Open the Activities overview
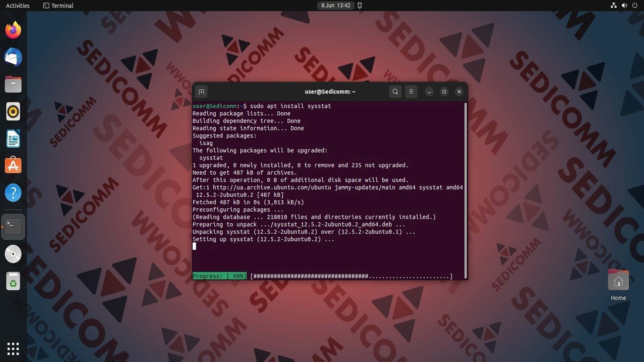This screenshot has height=362, width=644. pos(18,5)
